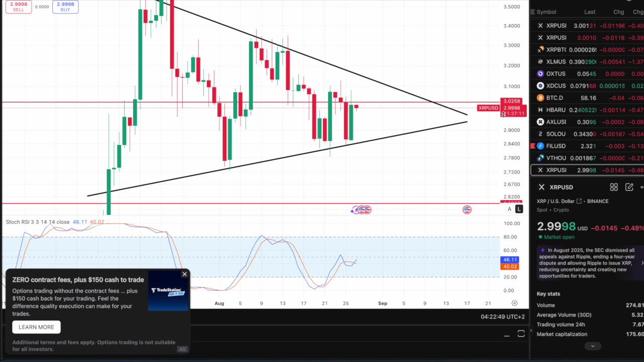Click the SOLOUSD coin icon

point(540,134)
